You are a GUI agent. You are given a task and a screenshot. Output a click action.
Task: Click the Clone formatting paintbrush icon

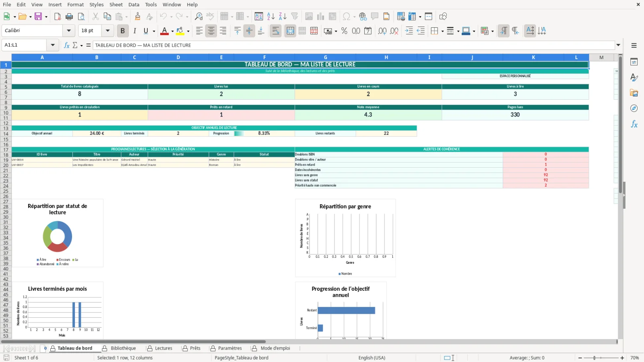pyautogui.click(x=138, y=16)
